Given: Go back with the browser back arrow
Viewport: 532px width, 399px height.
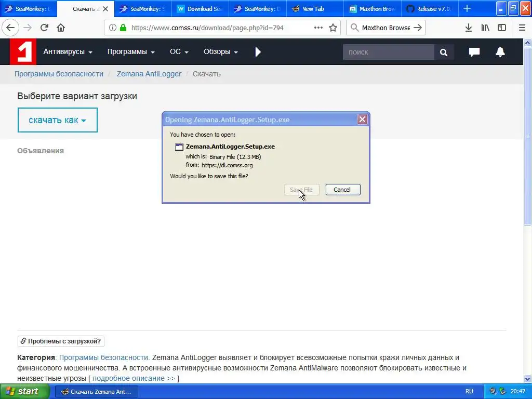Looking at the screenshot, I should pyautogui.click(x=10, y=28).
